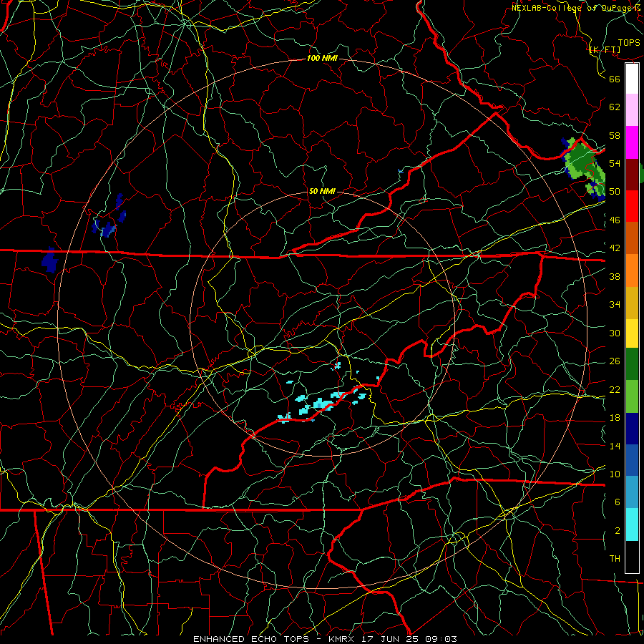Click the legend value 22
Viewport: 644px width, 644px height.
coord(615,389)
